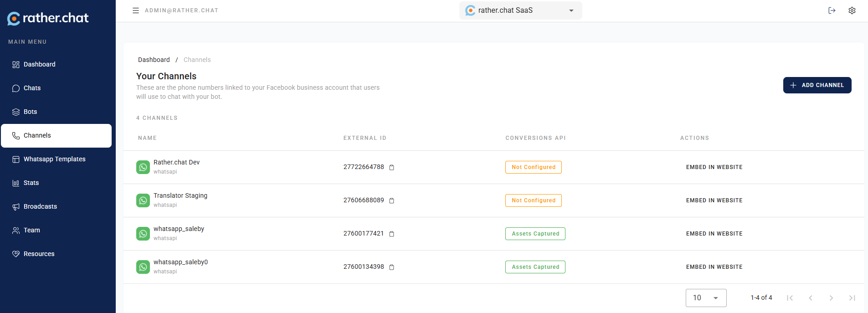This screenshot has width=868, height=313.
Task: Select Channels in sidebar menu
Action: pos(56,135)
